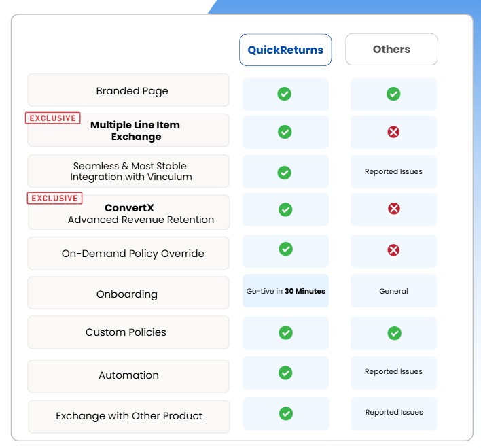481x448 pixels.
Task: Click the Go-Live in 30 Minutes cell
Action: (285, 291)
